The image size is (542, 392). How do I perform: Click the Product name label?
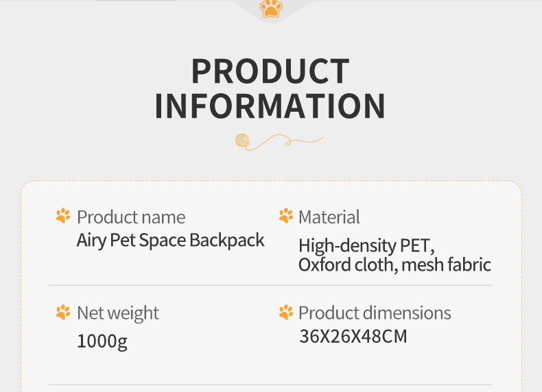point(131,217)
